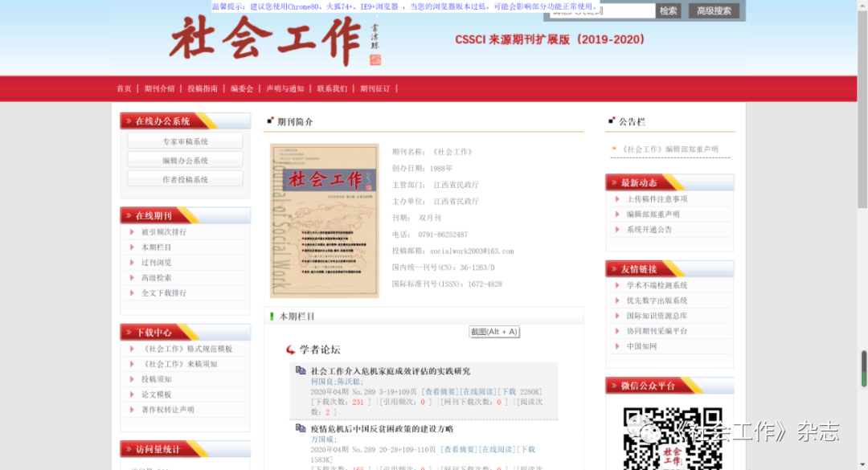Screen dimensions: 868x470
Task: Open the 过刊浏览 link
Action: point(156,263)
